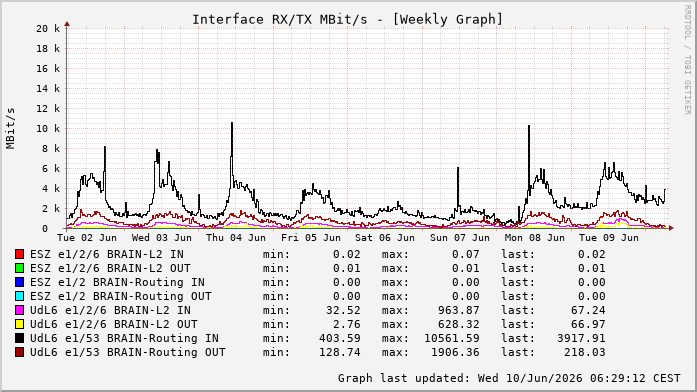Click legend label UdL6 e1/2/6 BRAIN-L2 IN
This screenshot has width=697, height=392.
110,310
